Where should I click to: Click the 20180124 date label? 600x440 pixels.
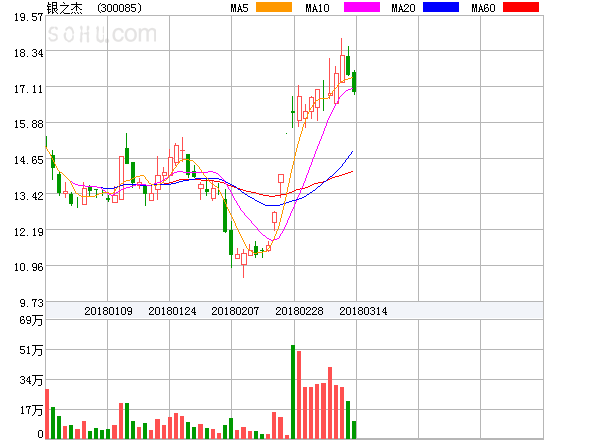172,311
